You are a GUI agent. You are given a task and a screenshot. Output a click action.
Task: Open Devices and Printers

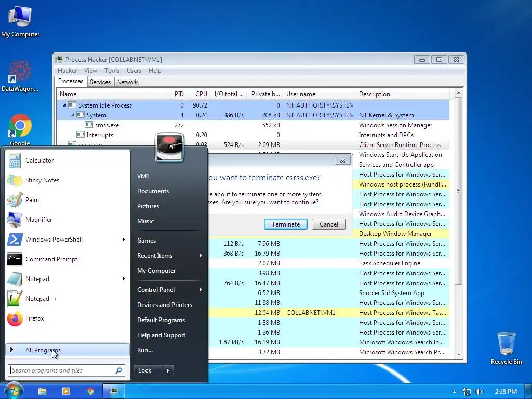point(165,305)
